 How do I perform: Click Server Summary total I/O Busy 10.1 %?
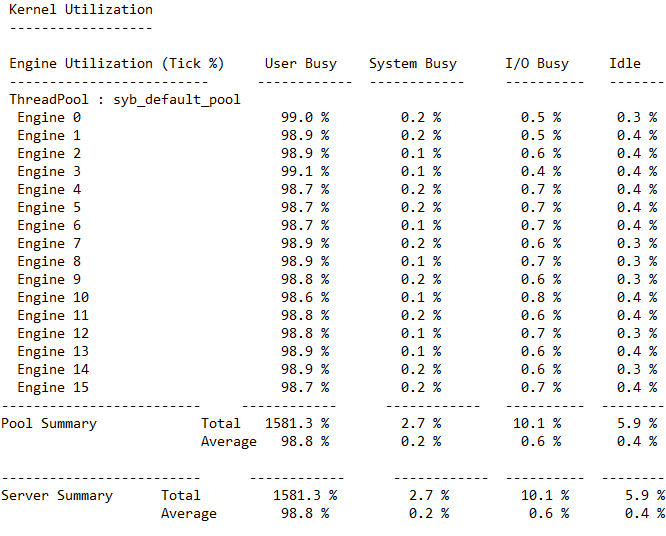coord(545,496)
